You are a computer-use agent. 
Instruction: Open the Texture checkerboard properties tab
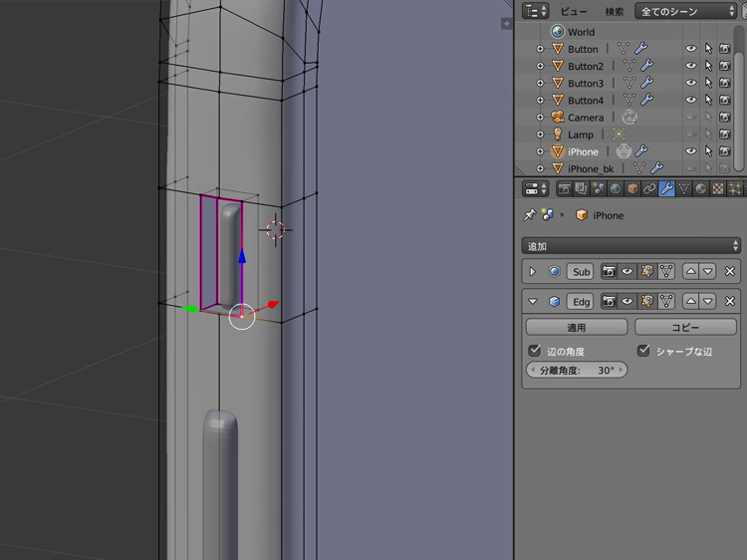tap(718, 188)
